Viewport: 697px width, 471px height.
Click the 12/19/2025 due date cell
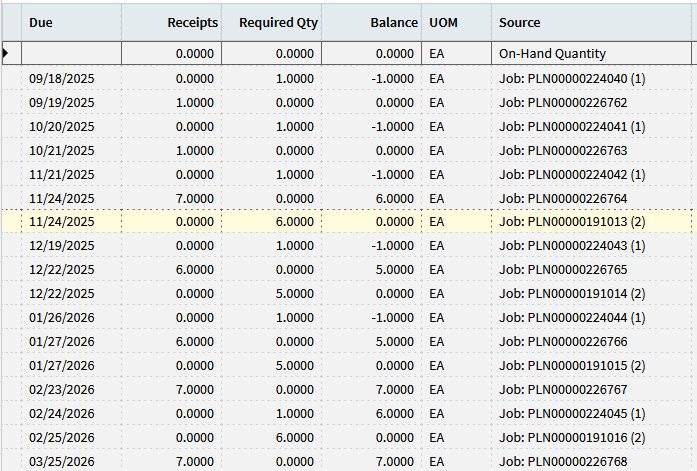(x=71, y=246)
